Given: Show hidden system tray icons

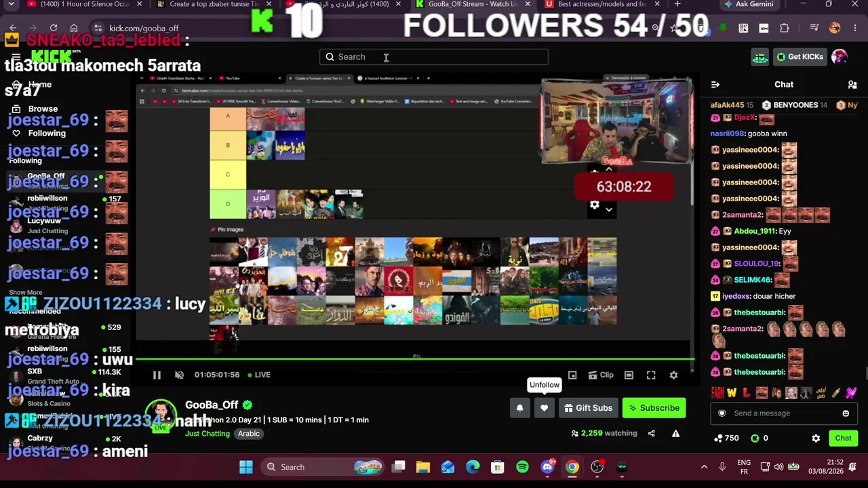Looking at the screenshot, I should tap(704, 467).
